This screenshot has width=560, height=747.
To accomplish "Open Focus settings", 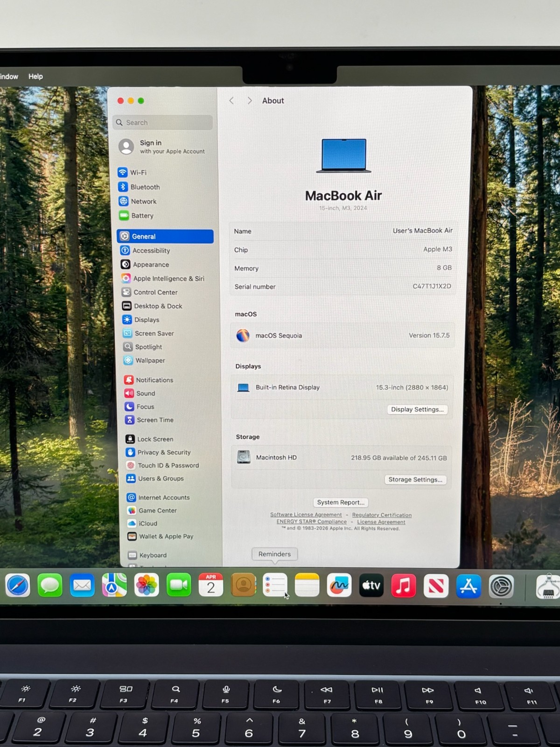I will 140,407.
